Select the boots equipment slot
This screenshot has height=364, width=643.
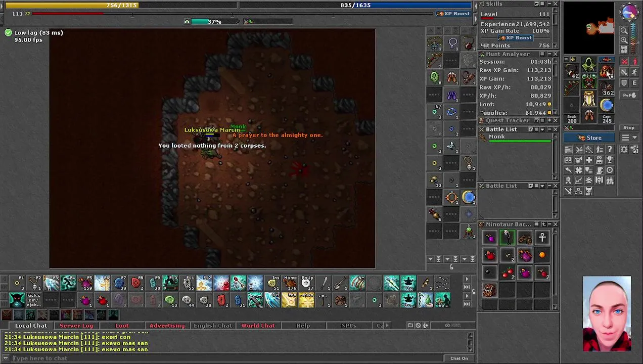coord(589,115)
